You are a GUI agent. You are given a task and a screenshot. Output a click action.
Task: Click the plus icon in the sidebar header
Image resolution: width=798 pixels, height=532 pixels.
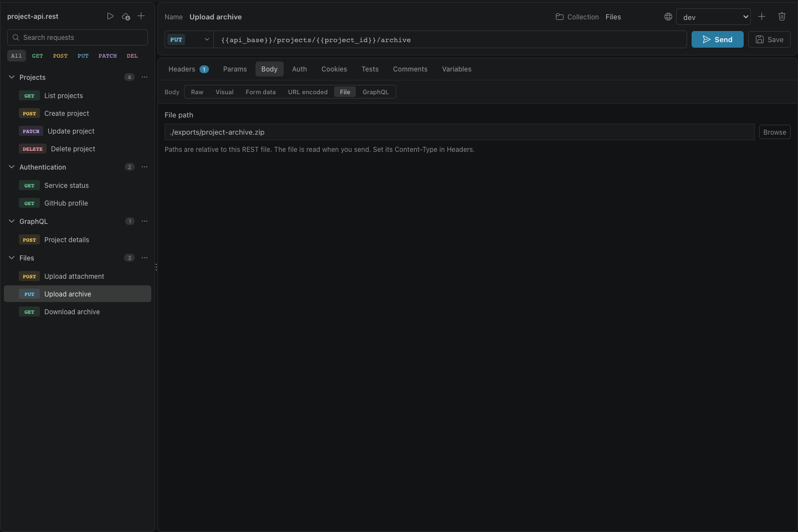[x=141, y=17]
